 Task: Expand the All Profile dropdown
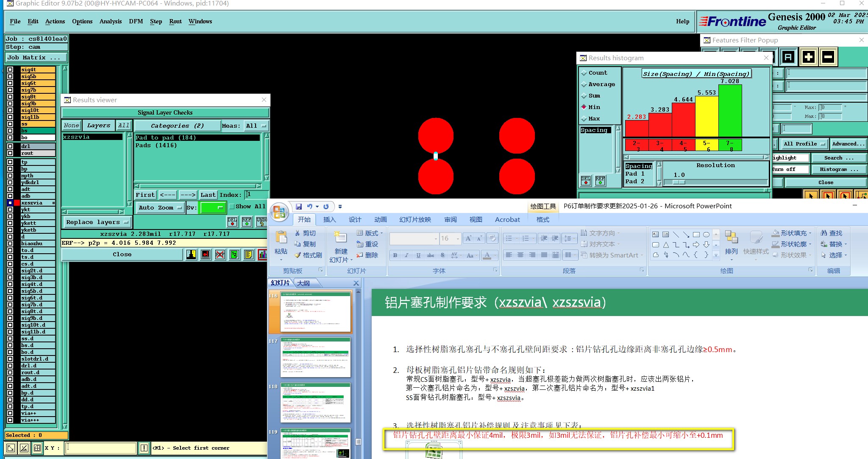[804, 144]
